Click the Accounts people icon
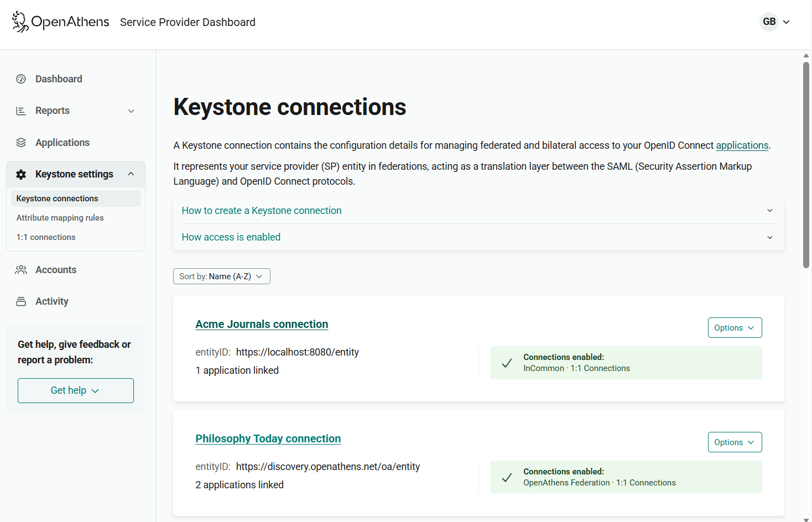 click(x=21, y=270)
